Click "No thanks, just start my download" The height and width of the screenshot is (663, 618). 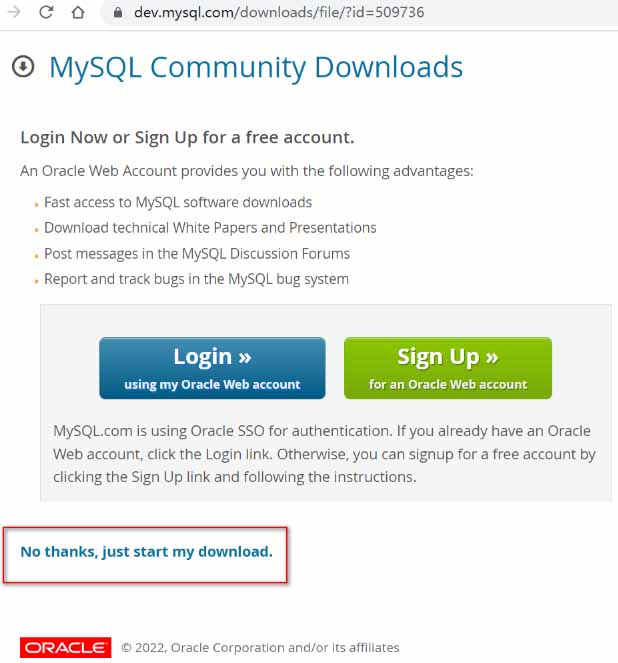pos(146,551)
